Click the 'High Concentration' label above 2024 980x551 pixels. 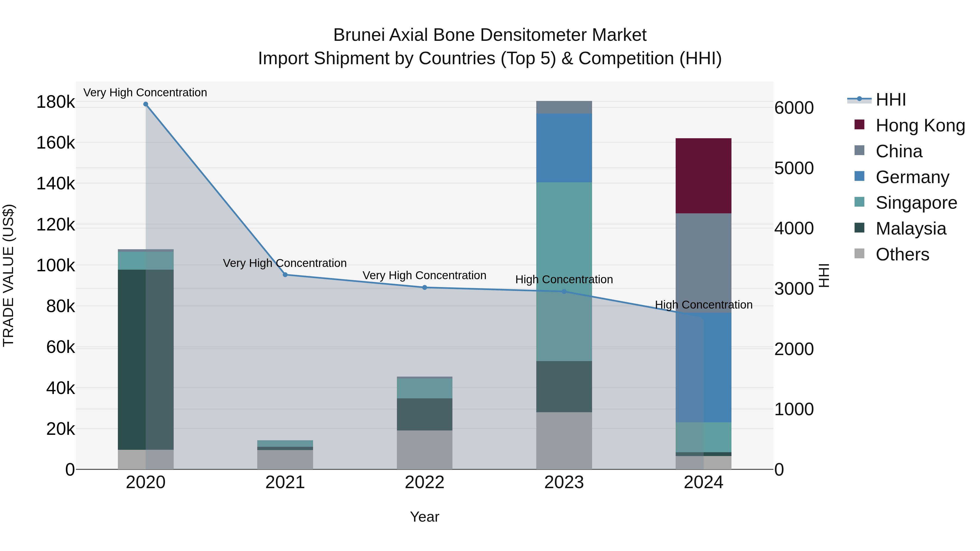(704, 305)
